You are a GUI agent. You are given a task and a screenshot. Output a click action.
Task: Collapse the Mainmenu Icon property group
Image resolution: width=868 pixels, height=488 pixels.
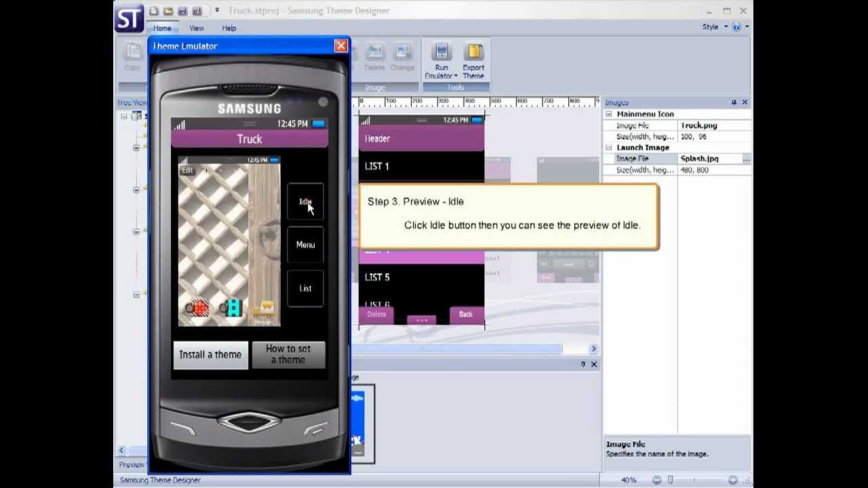point(609,115)
